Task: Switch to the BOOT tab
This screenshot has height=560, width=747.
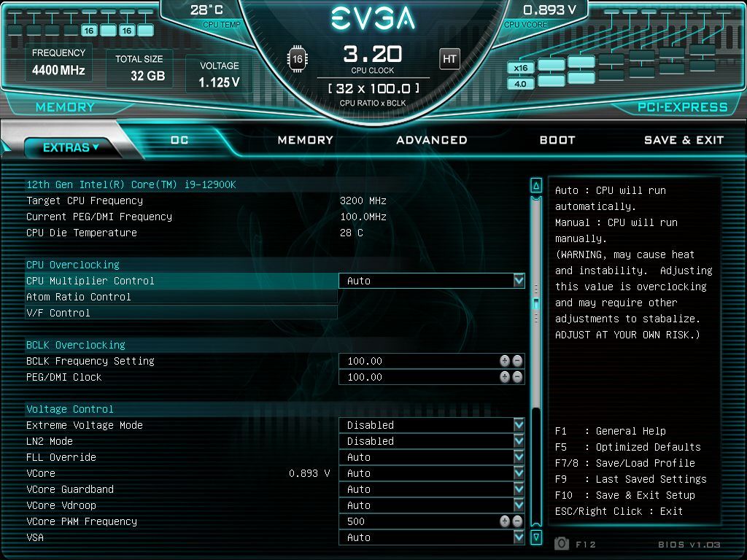Action: [557, 140]
